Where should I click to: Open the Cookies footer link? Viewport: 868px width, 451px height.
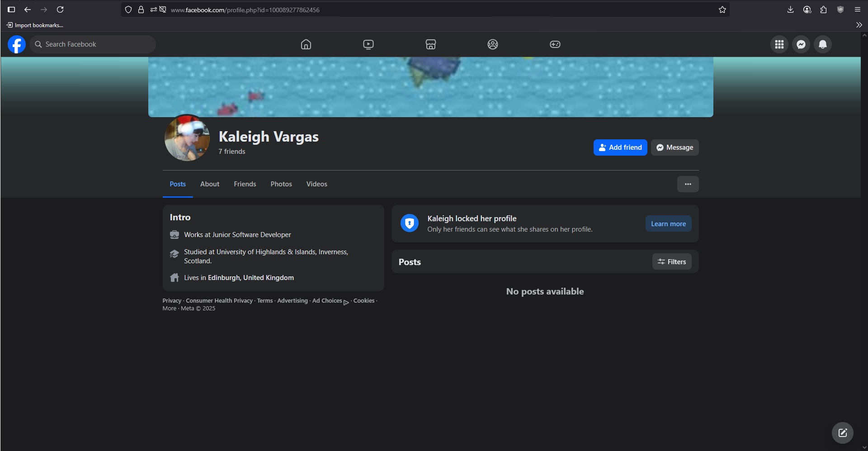364,301
